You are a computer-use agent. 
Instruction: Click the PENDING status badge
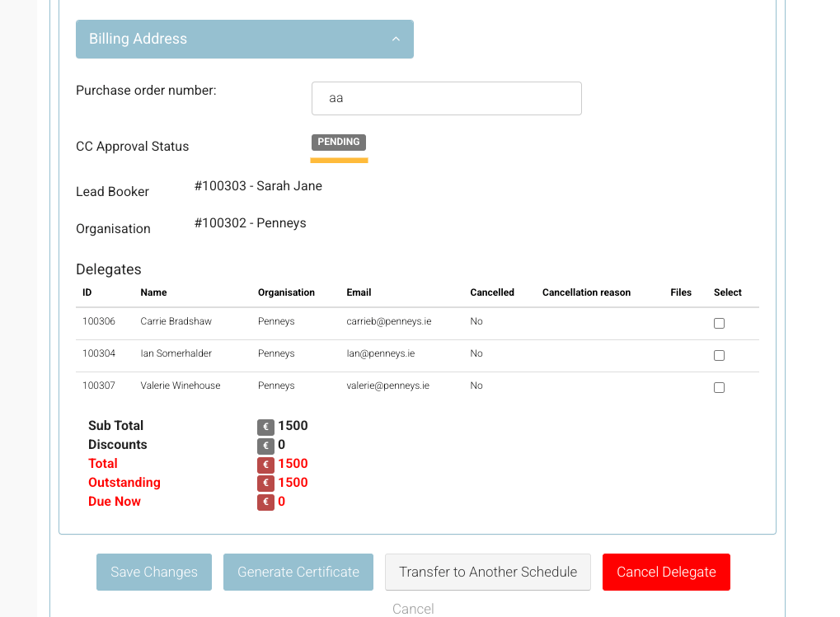click(x=339, y=142)
